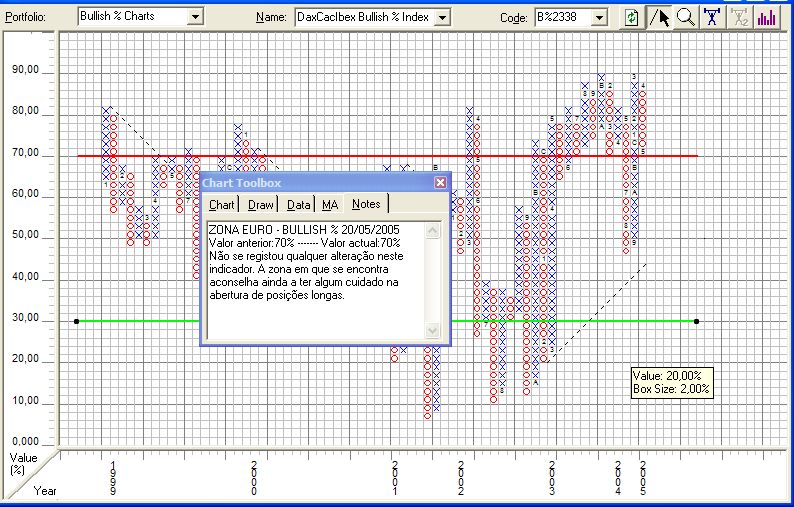Switch to the Data tab in Chart Toolbox

coord(298,205)
